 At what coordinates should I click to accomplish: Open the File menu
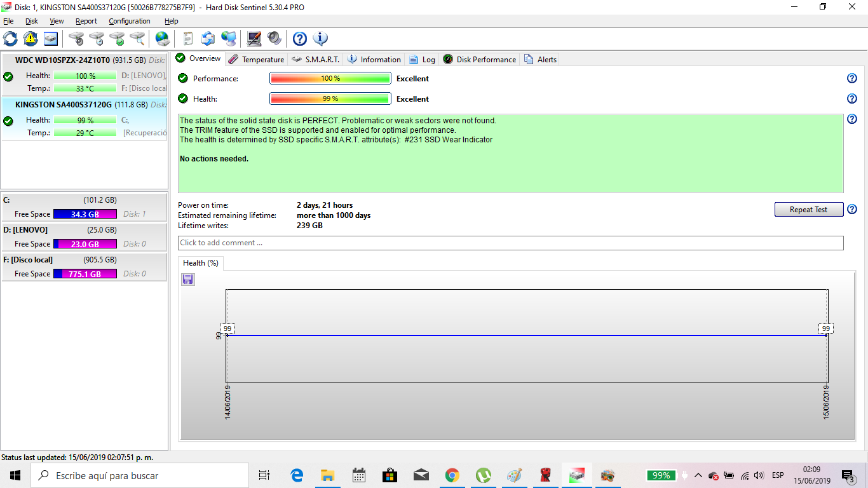click(8, 21)
